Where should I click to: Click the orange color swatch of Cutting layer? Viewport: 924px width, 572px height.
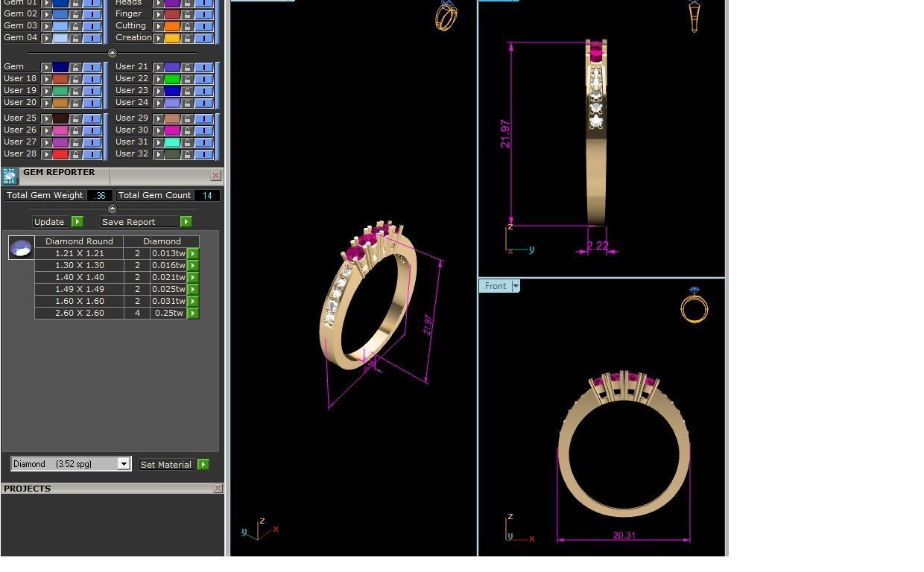pos(172,26)
